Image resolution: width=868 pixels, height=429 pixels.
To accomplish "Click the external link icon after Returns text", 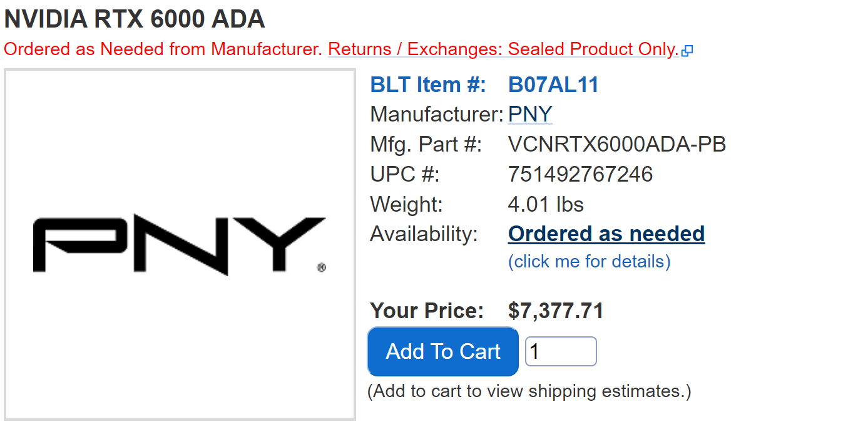I will pos(687,51).
